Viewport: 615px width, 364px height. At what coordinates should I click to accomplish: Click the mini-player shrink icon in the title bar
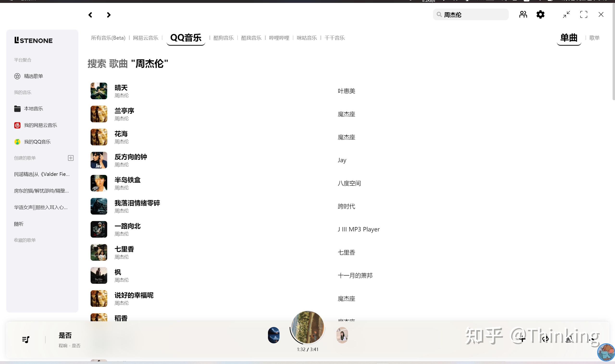[566, 14]
